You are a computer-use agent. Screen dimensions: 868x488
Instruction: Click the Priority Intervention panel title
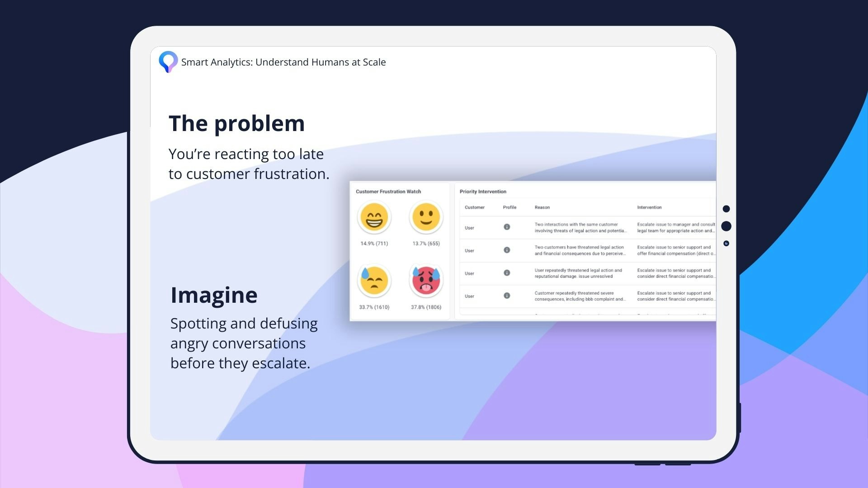click(x=483, y=192)
